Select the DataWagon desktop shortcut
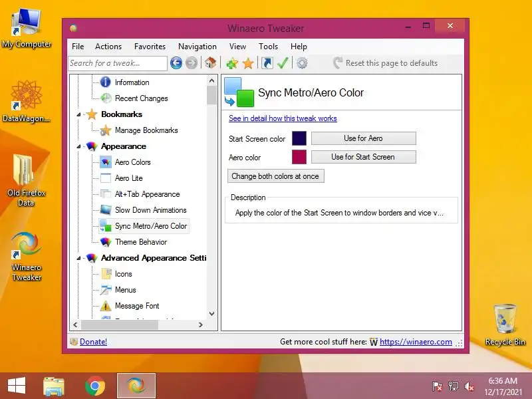 tap(26, 102)
